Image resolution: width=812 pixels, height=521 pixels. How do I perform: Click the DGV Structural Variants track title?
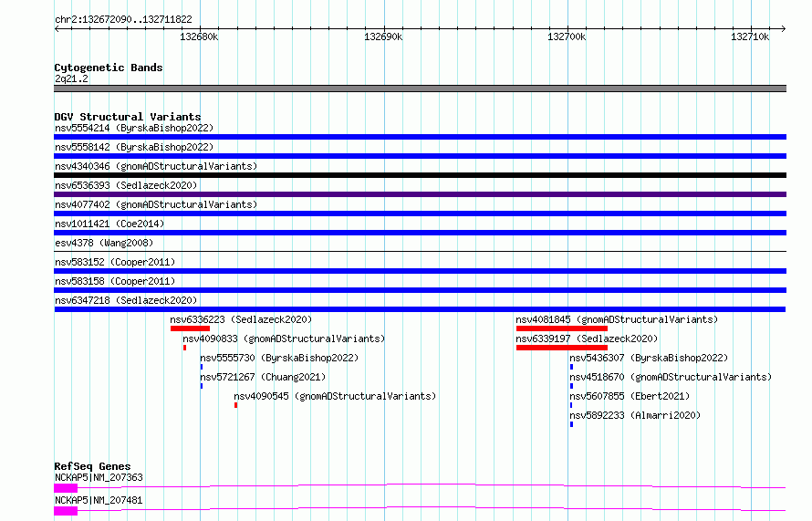128,117
